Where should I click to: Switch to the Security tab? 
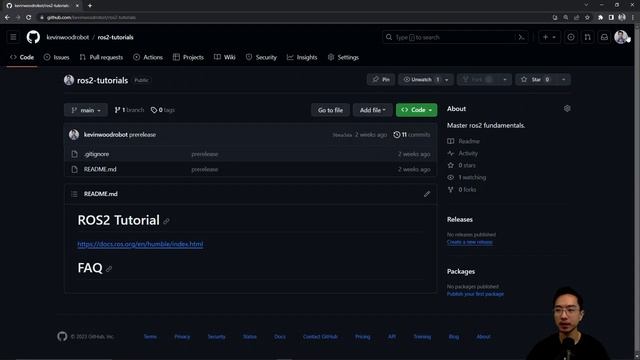pyautogui.click(x=261, y=57)
